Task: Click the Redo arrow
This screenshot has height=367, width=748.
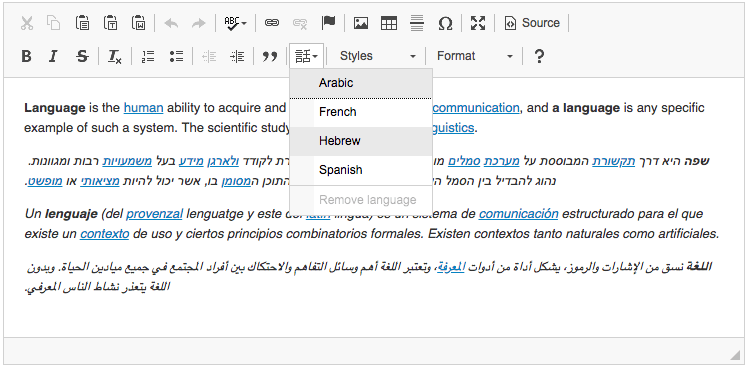Action: click(198, 23)
